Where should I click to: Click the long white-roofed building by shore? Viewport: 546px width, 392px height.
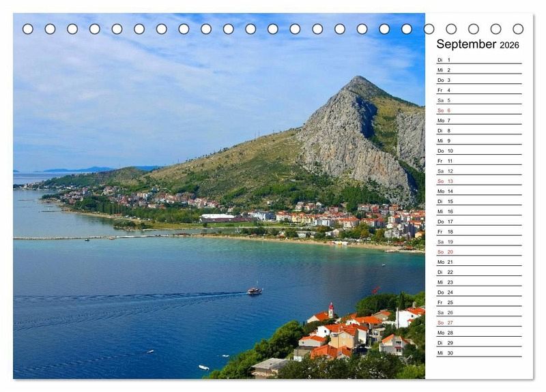[x=217, y=217]
